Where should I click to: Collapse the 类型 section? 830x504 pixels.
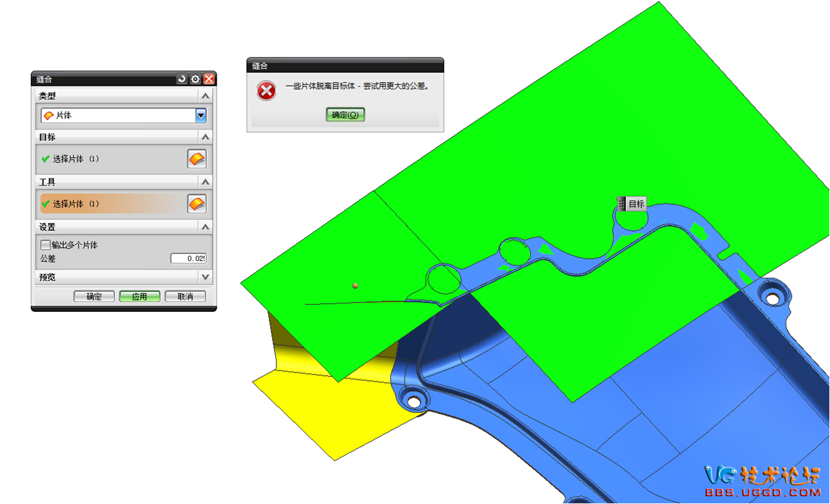coord(205,96)
